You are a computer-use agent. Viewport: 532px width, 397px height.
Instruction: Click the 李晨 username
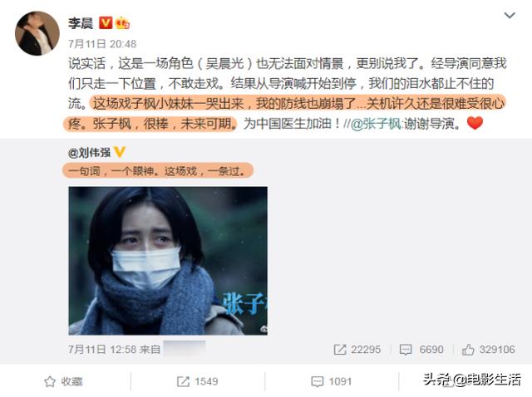[81, 23]
